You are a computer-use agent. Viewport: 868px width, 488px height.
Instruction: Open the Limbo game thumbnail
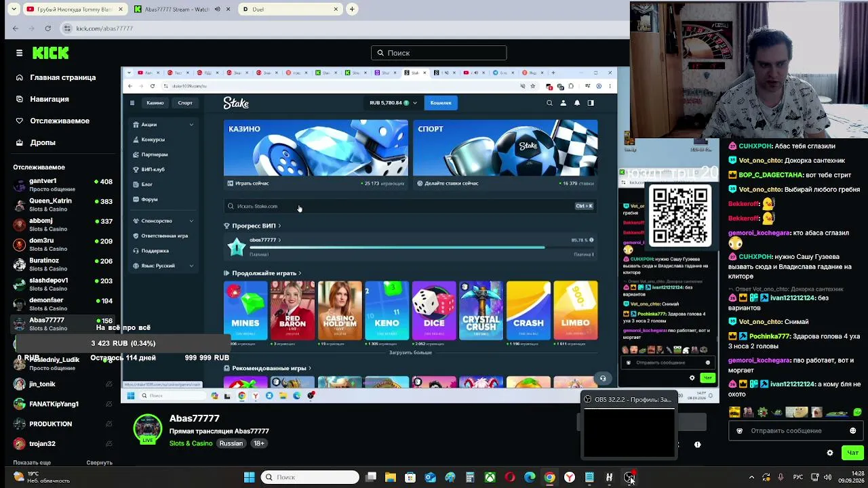tap(576, 310)
